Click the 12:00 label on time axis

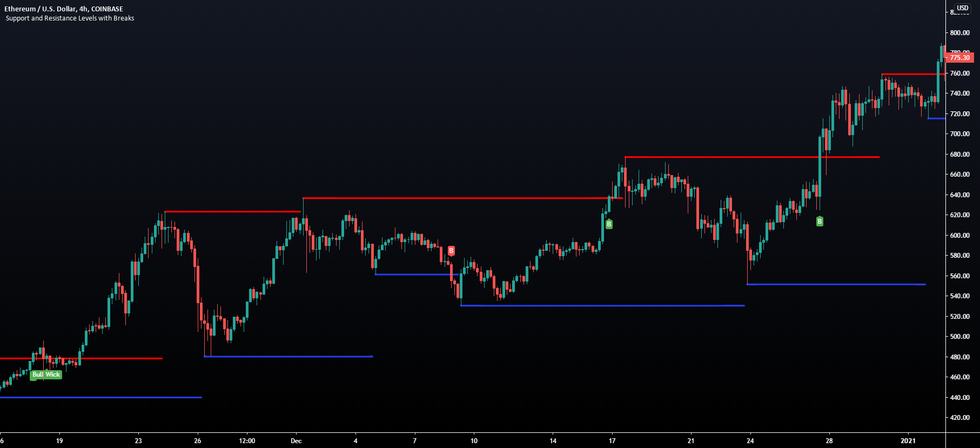pos(247,441)
